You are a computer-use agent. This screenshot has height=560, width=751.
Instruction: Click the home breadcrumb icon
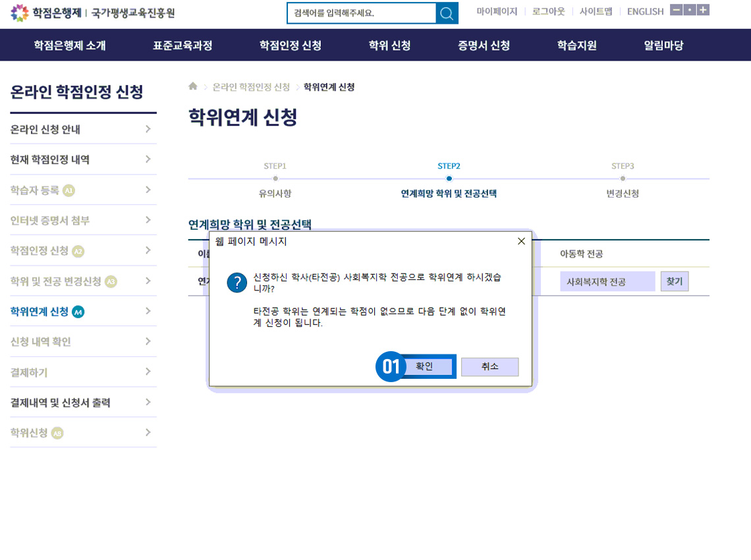point(193,87)
